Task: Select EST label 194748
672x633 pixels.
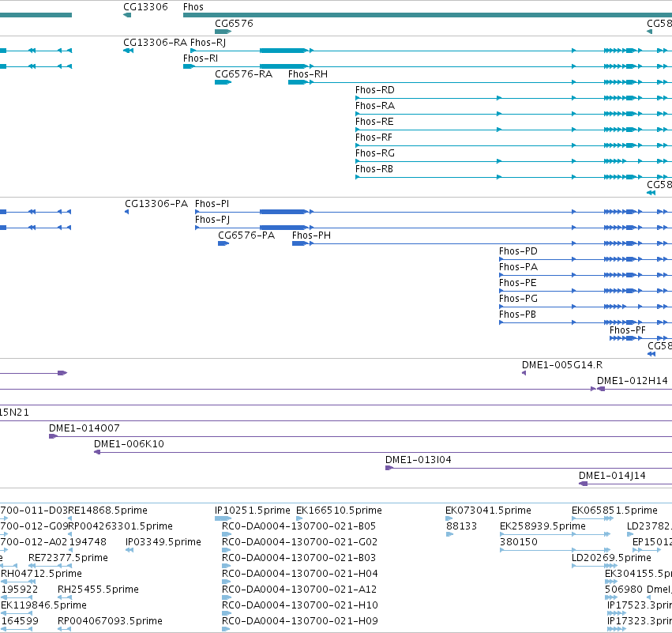Action: (88, 542)
